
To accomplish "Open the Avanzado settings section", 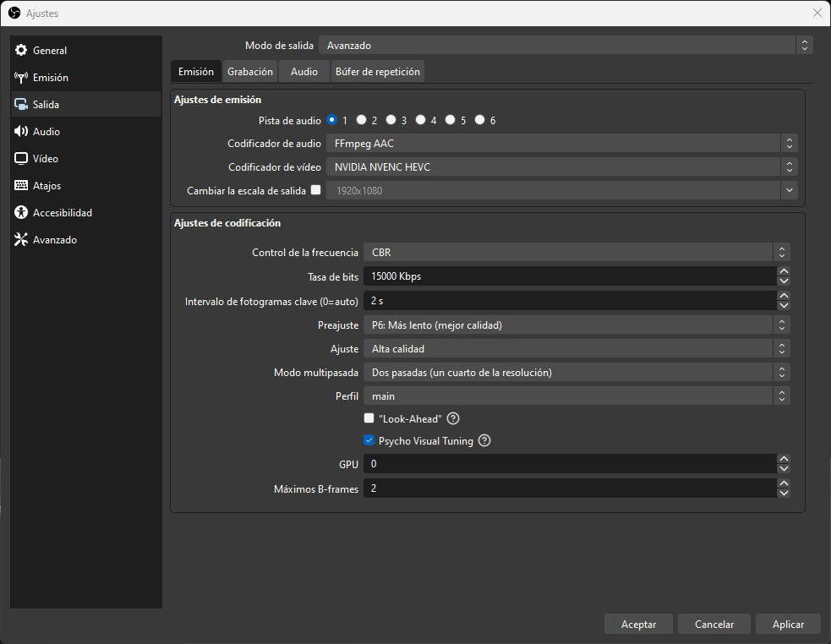I will (86, 239).
